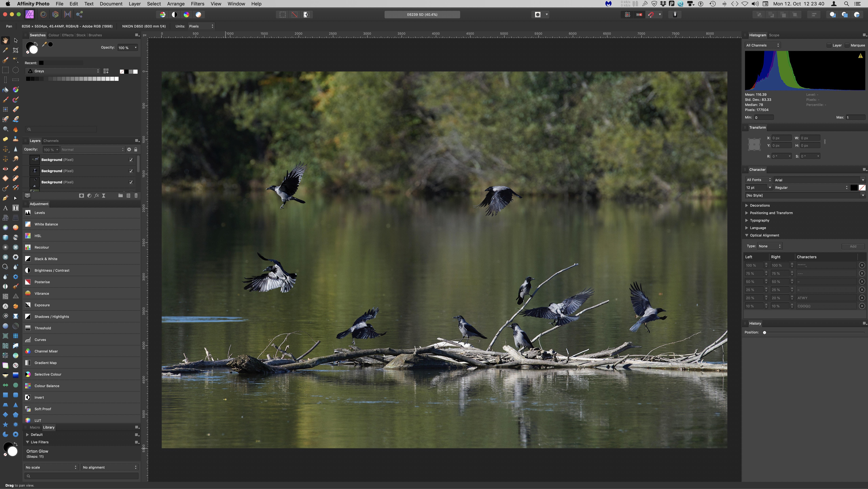This screenshot has width=868, height=489.
Task: Toggle the layer lock icon
Action: click(x=135, y=150)
